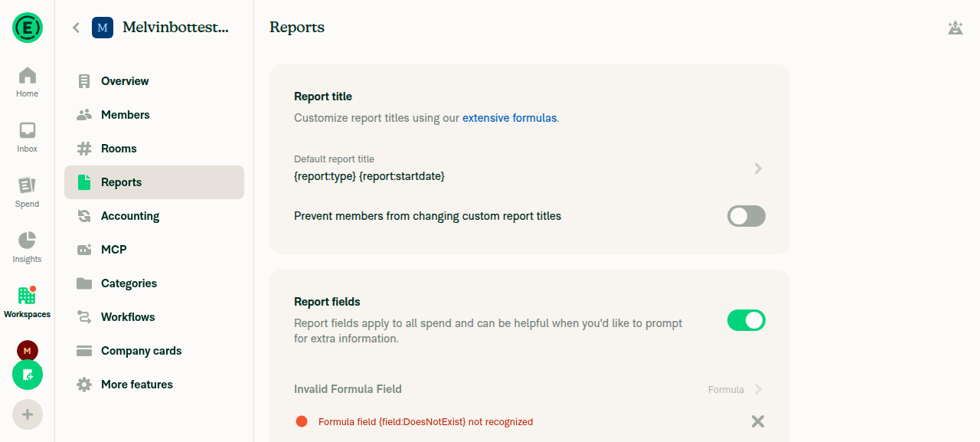Open the Workflows page
Viewport: 980px width, 442px height.
[154, 317]
